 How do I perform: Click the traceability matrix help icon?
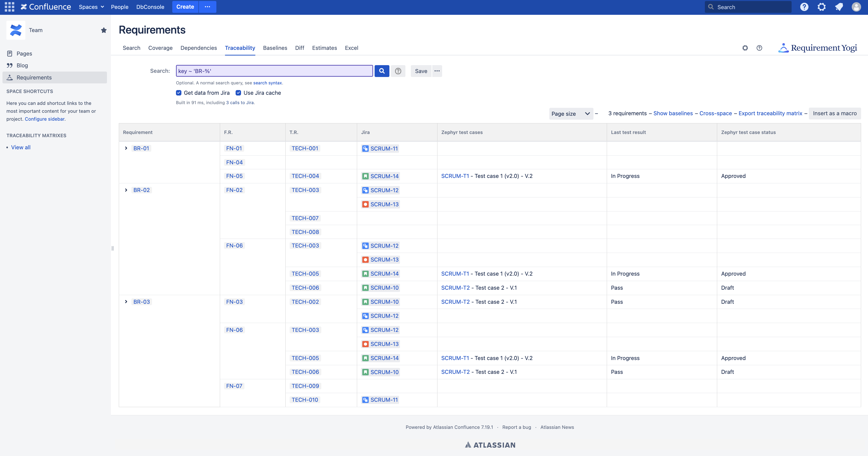pyautogui.click(x=758, y=48)
